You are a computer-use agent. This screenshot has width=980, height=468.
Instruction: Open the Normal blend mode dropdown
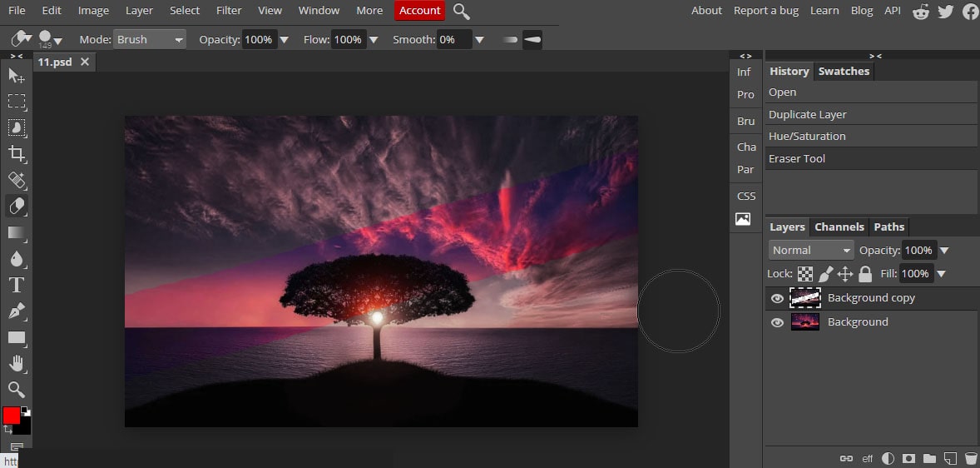coord(811,251)
